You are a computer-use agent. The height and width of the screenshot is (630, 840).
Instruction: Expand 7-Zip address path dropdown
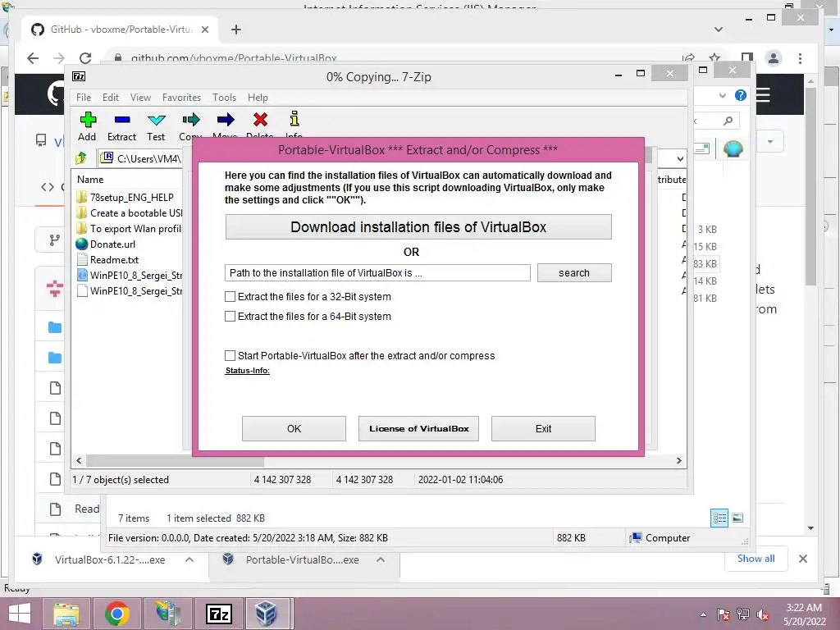click(680, 158)
